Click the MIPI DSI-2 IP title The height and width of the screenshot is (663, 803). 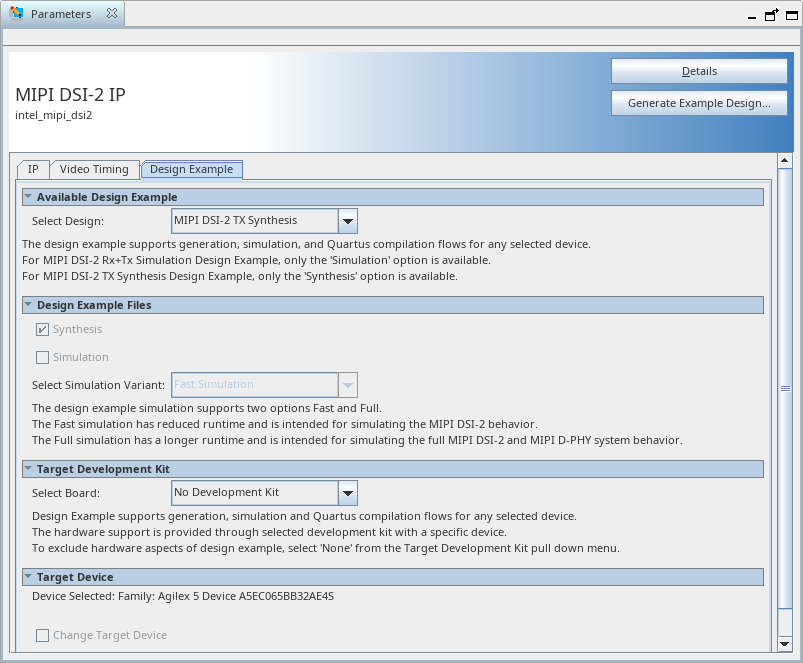click(70, 95)
